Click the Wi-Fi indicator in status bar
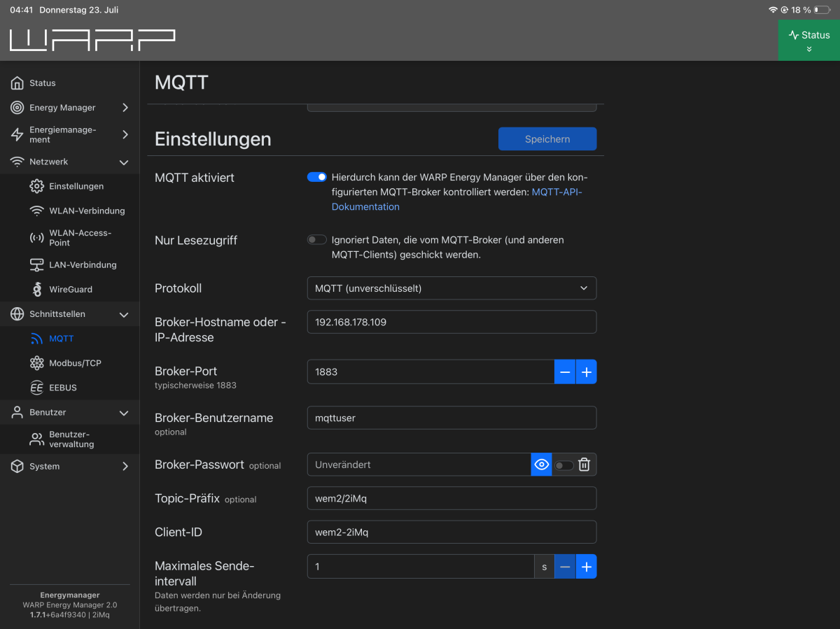 tap(773, 10)
